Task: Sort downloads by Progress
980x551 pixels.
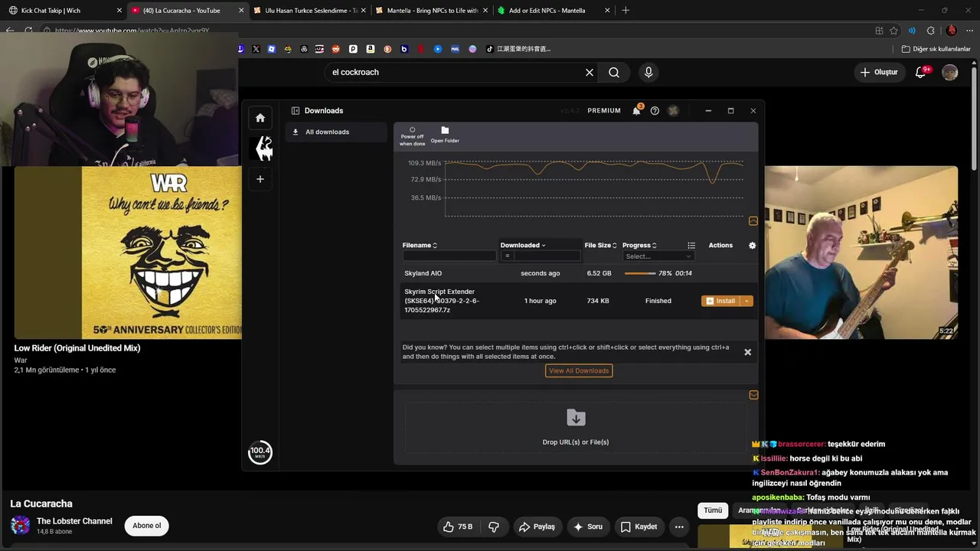Action: tap(639, 246)
